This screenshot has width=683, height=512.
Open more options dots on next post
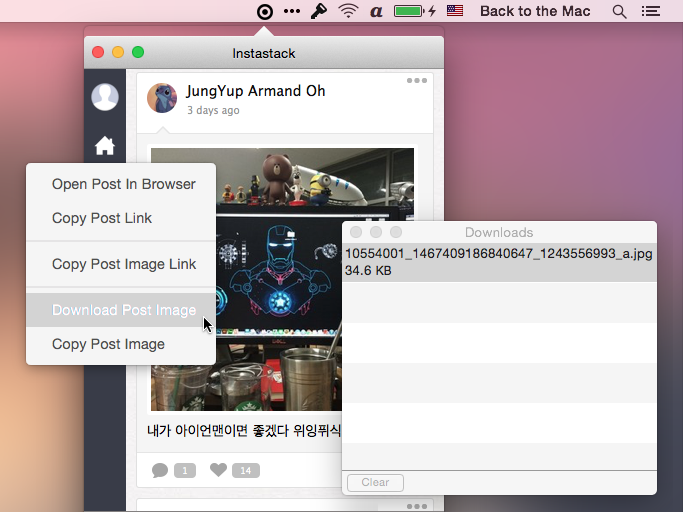coord(417,506)
